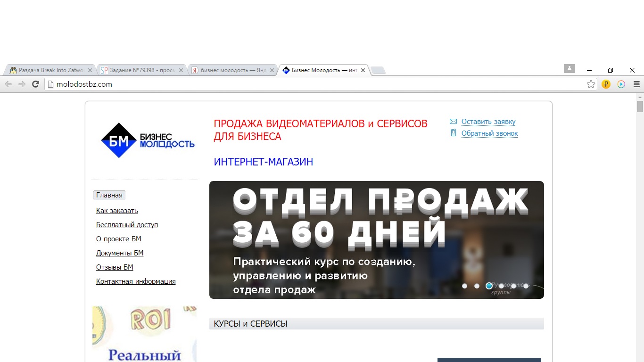Open the 'бизнес молодость — Янд' Yandex tab
Viewport: 644px width, 362px height.
click(x=233, y=70)
